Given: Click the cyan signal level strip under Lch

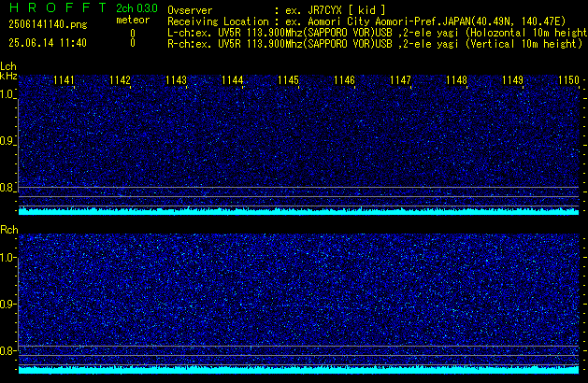Looking at the screenshot, I should coord(299,211).
